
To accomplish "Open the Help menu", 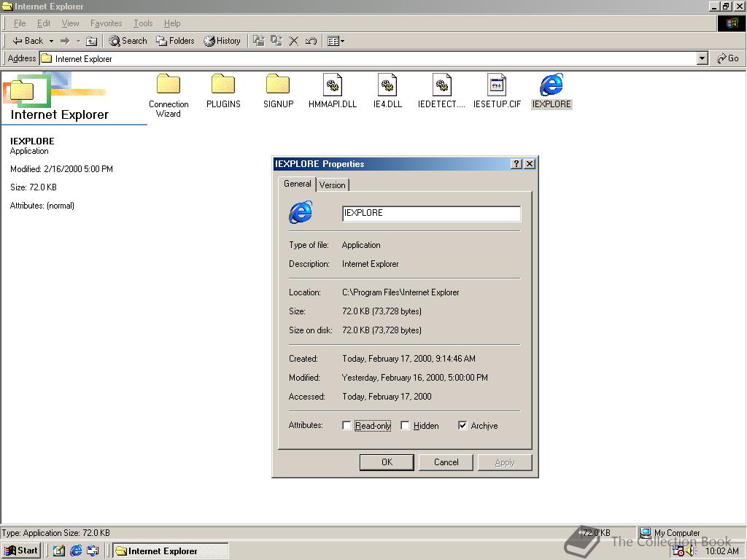I will click(172, 23).
